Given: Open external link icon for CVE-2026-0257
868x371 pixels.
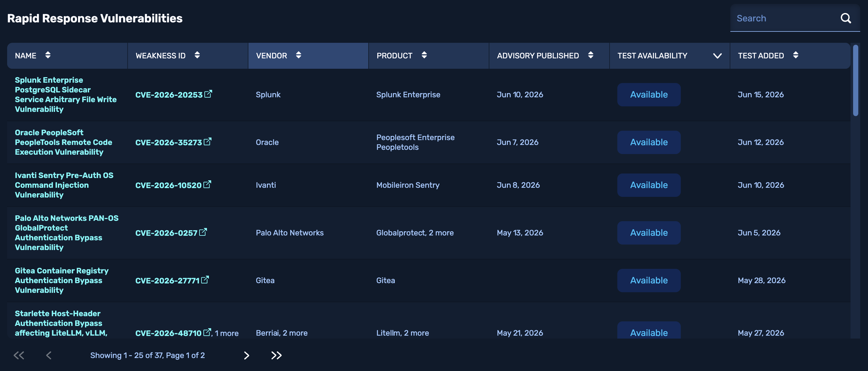Looking at the screenshot, I should (203, 232).
